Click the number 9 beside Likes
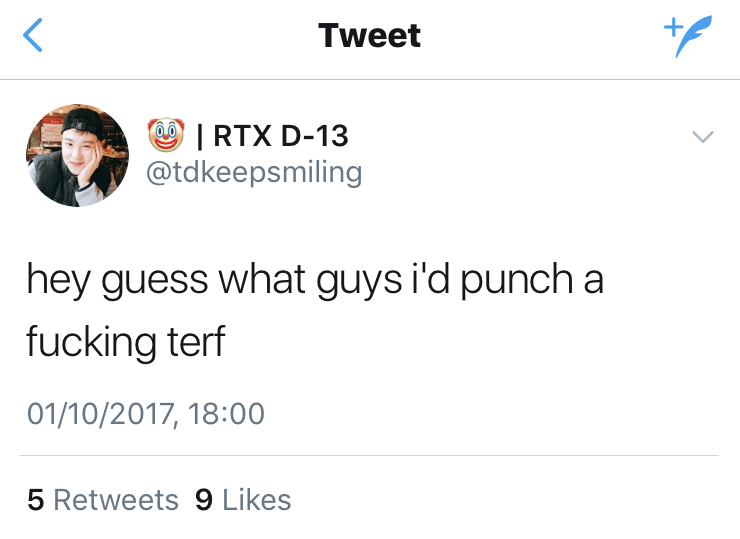 pyautogui.click(x=204, y=499)
